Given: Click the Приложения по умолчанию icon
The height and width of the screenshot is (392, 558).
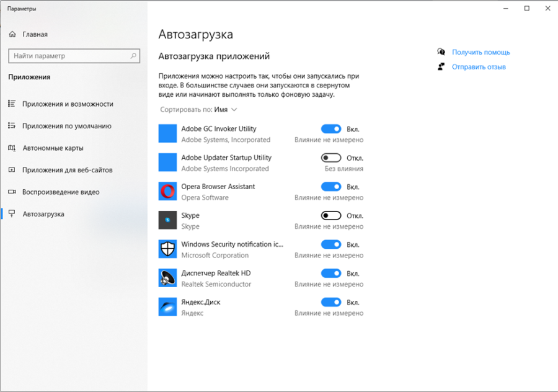Looking at the screenshot, I should tap(12, 126).
